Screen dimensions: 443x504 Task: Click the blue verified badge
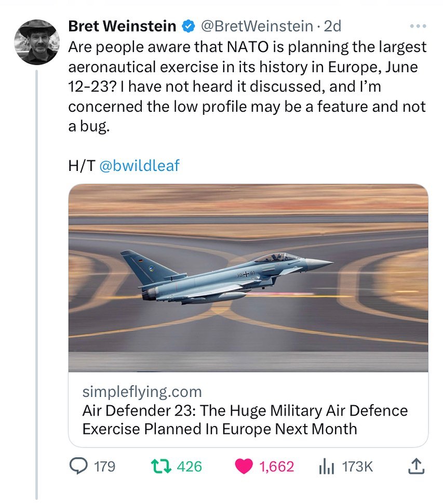(188, 25)
